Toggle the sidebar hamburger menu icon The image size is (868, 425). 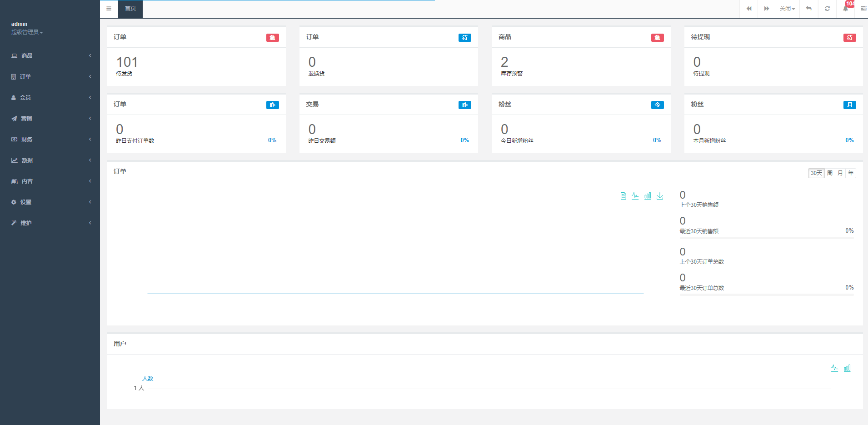pos(109,9)
